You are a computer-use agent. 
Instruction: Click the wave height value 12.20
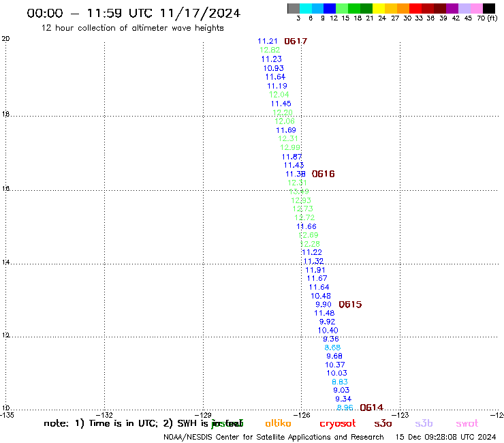coord(283,112)
